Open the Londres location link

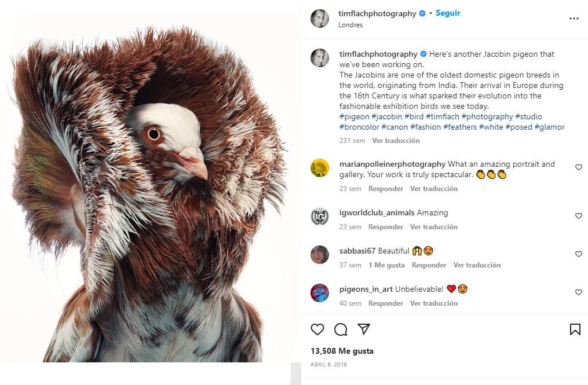[x=350, y=25]
